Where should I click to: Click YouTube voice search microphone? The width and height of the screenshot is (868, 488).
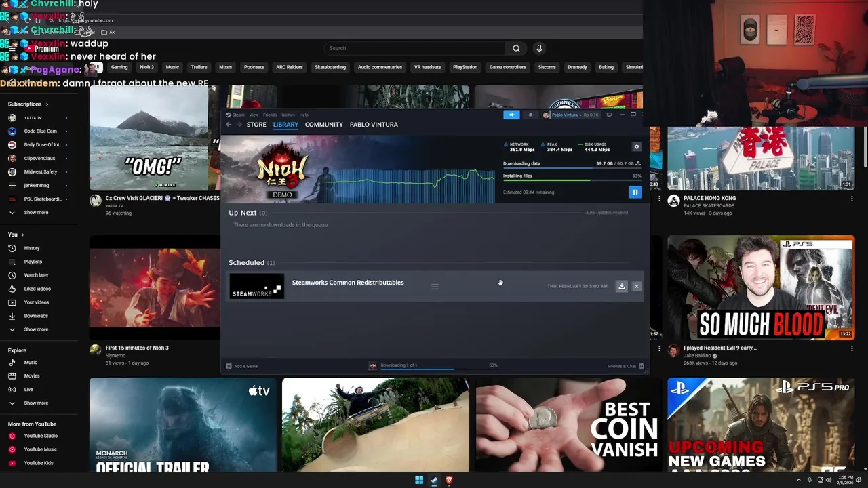tap(539, 48)
